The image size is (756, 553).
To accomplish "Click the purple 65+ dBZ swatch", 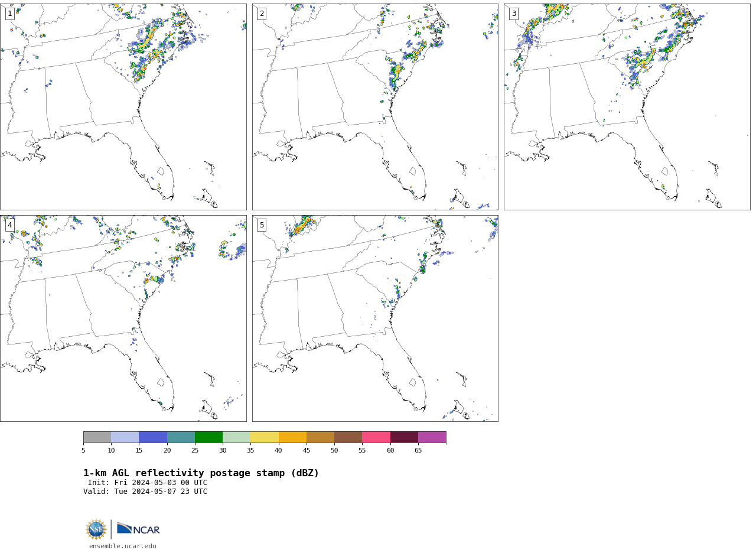I will tap(432, 437).
